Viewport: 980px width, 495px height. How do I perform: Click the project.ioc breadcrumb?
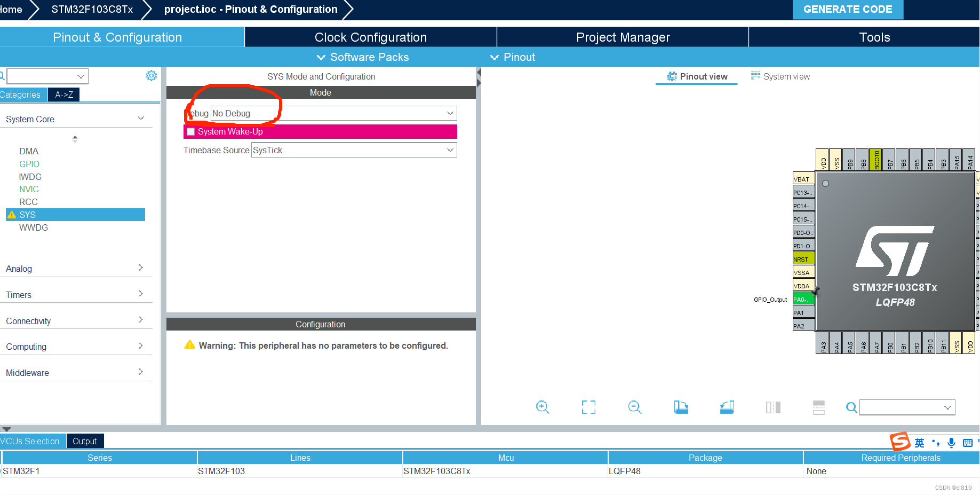251,9
